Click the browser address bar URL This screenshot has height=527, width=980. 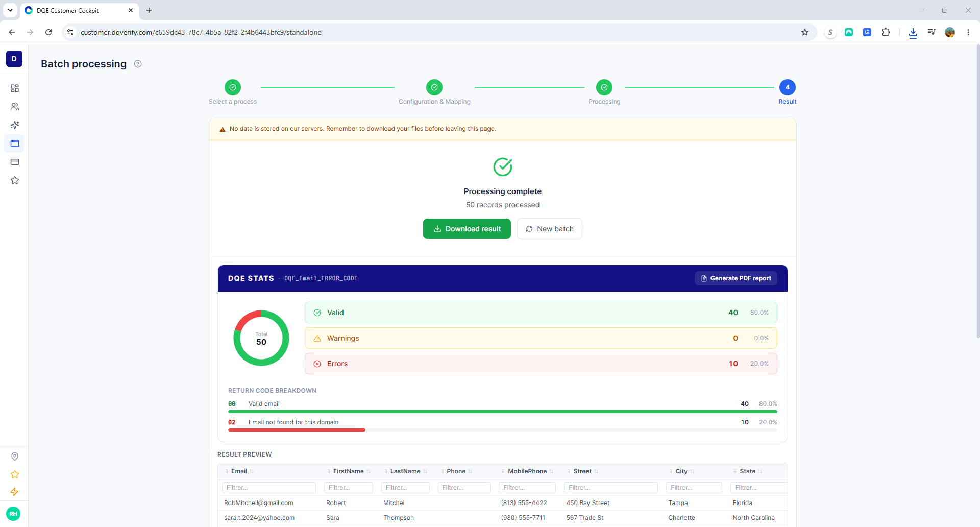[201, 32]
